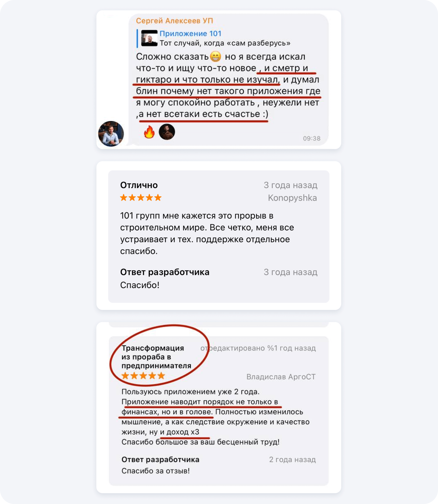
Task: Open Сергей Алексеев's profile avatar
Action: pyautogui.click(x=111, y=134)
